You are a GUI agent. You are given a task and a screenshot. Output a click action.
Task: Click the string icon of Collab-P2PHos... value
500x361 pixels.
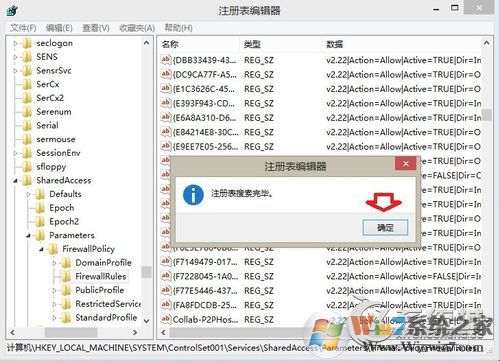tap(166, 319)
